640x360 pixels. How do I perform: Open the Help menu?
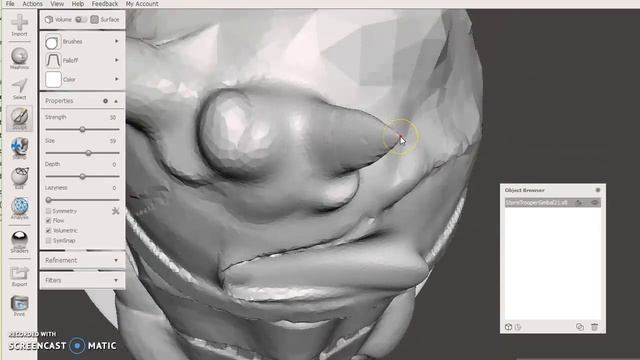pyautogui.click(x=78, y=4)
